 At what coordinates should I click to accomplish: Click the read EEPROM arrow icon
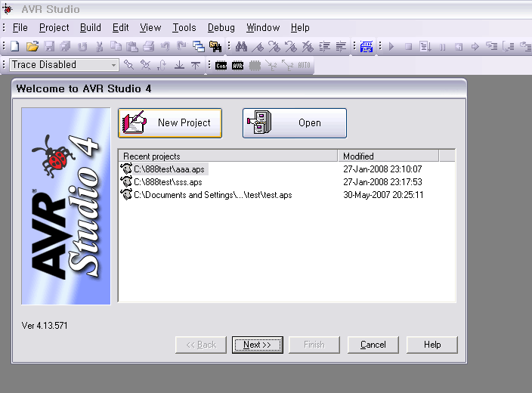click(288, 65)
